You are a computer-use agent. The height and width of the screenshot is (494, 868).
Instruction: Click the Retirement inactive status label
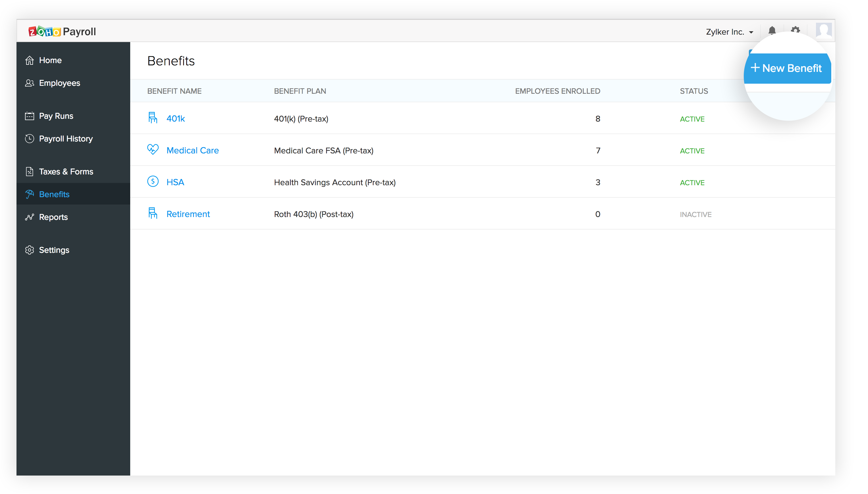pyautogui.click(x=696, y=214)
